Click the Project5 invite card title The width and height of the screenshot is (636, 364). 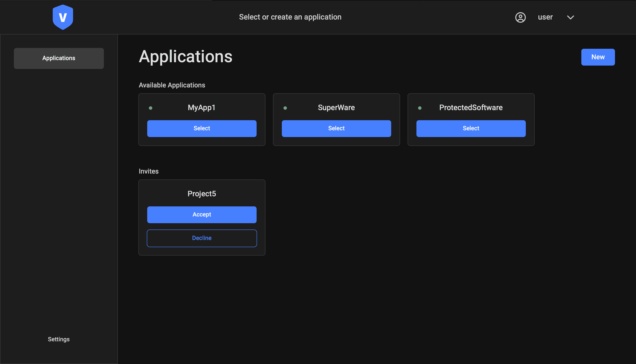[202, 194]
